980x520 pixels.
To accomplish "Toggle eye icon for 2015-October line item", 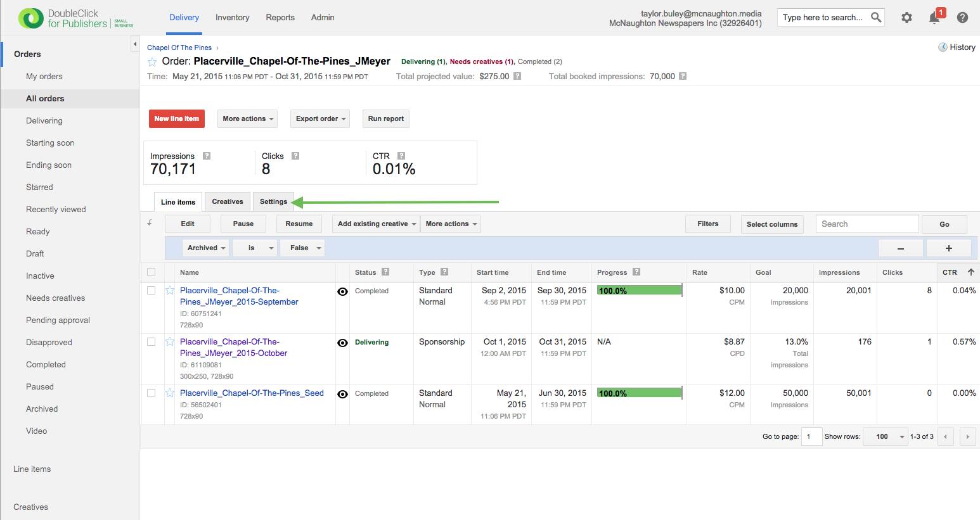I will pos(342,343).
